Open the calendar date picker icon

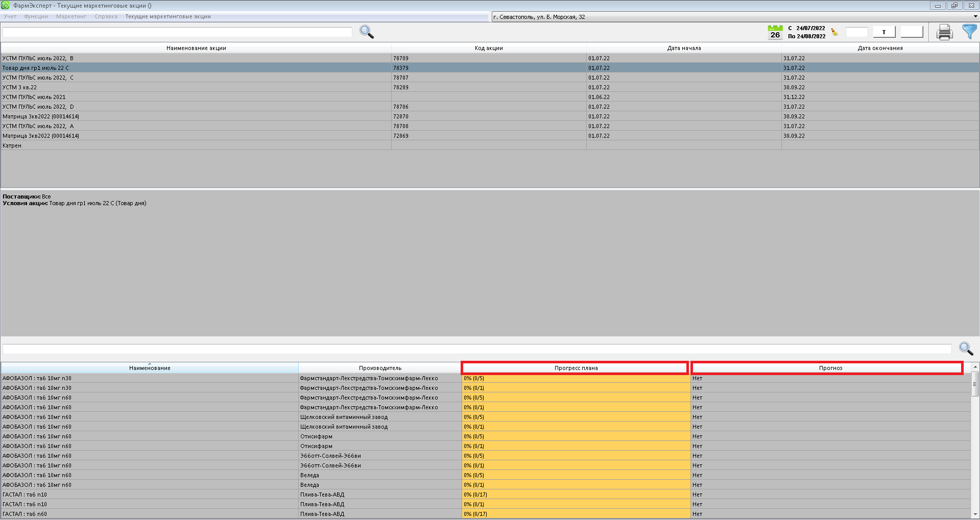click(x=775, y=32)
